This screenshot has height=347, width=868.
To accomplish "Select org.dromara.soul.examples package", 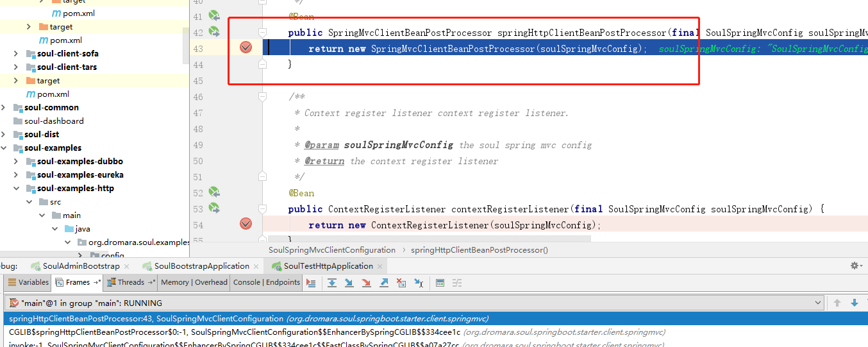I will [x=140, y=242].
